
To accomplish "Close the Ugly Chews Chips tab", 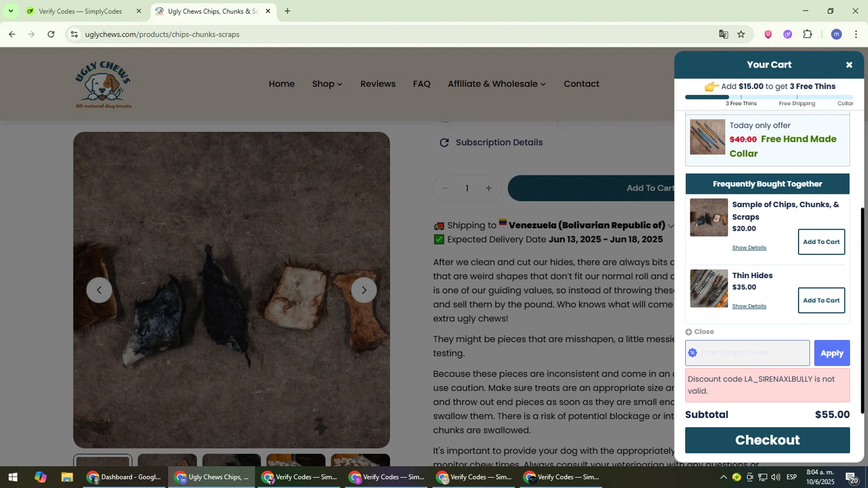I will pyautogui.click(x=268, y=11).
